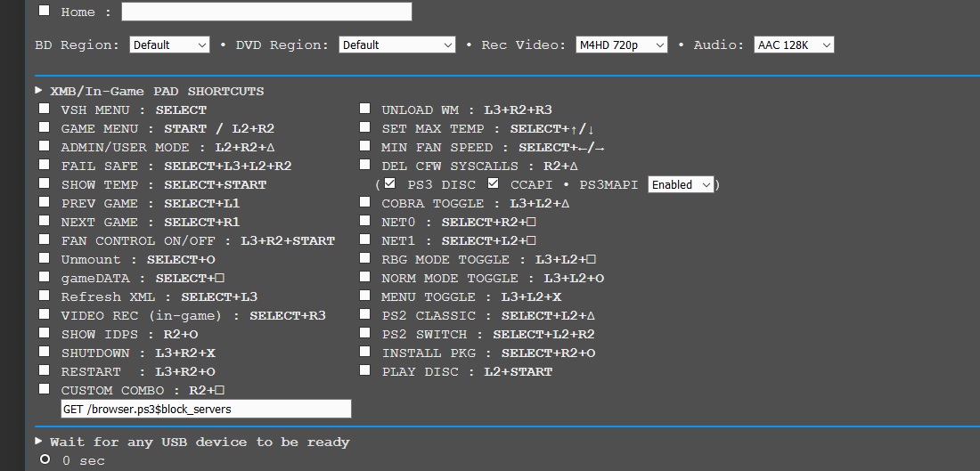Enable the GAME MENU shortcut checkbox
This screenshot has height=471, width=980.
[x=44, y=127]
